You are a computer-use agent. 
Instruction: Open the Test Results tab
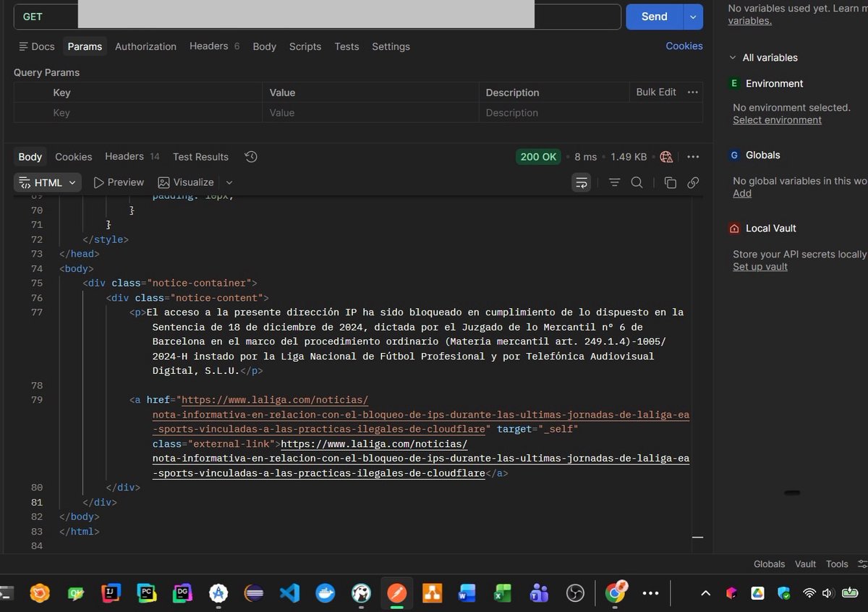(200, 157)
